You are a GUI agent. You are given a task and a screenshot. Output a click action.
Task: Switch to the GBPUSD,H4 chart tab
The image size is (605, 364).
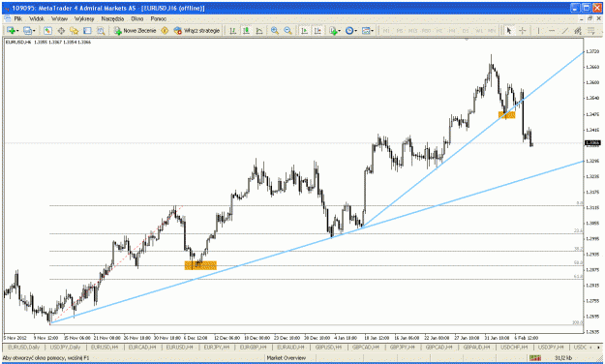tap(328, 348)
